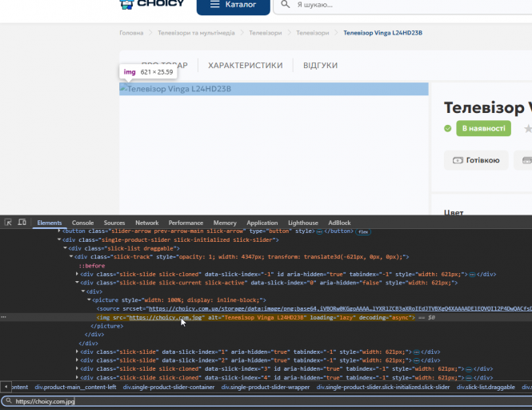Expand slick-cloned div with index -1

pos(77,274)
